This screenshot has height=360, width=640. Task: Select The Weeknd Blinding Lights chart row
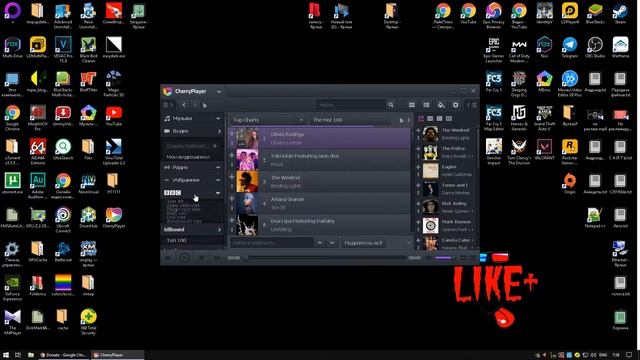pos(319,182)
